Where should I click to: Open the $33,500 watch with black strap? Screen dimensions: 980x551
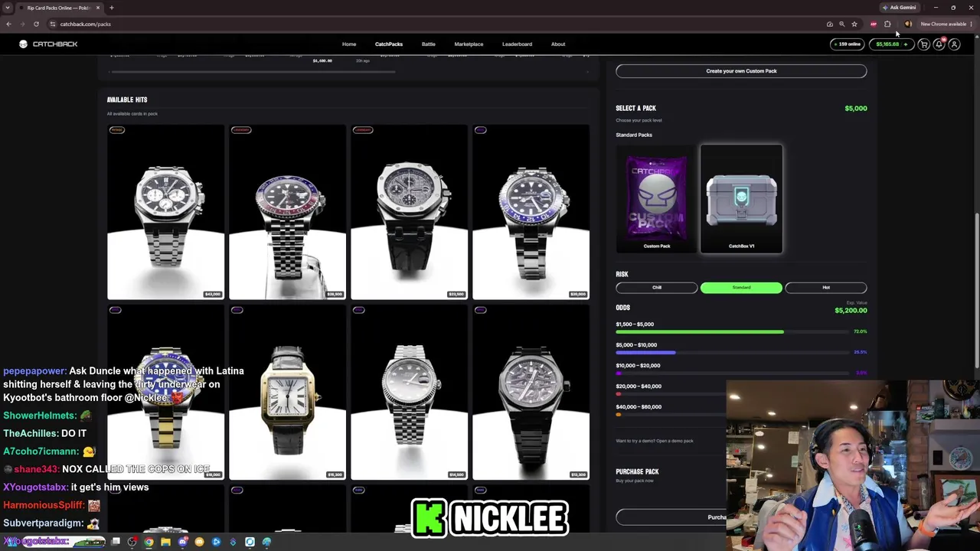[x=409, y=212]
